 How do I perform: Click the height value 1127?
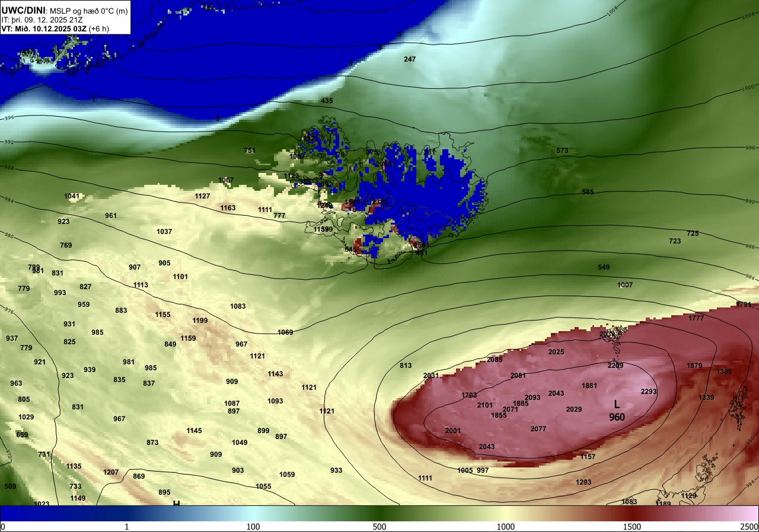point(202,196)
